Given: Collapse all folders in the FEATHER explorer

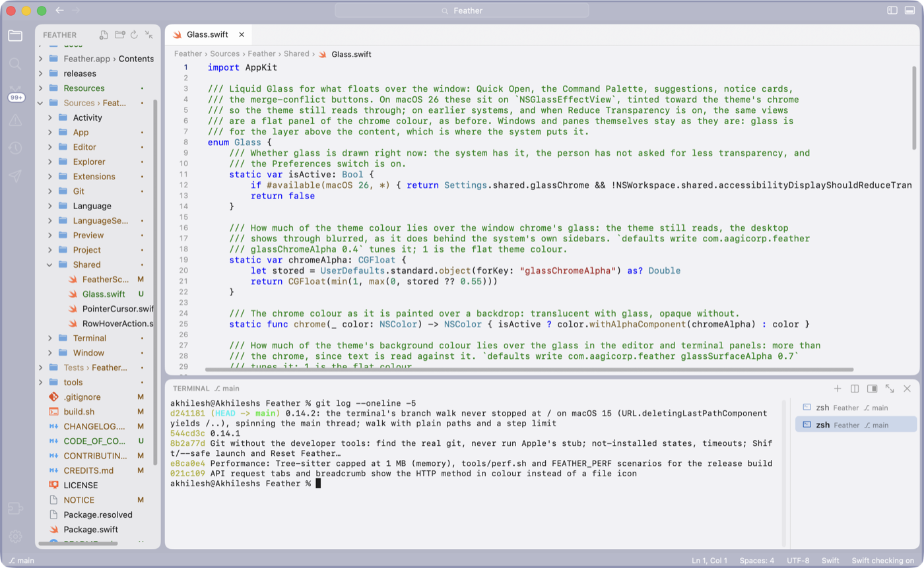Looking at the screenshot, I should (x=149, y=35).
